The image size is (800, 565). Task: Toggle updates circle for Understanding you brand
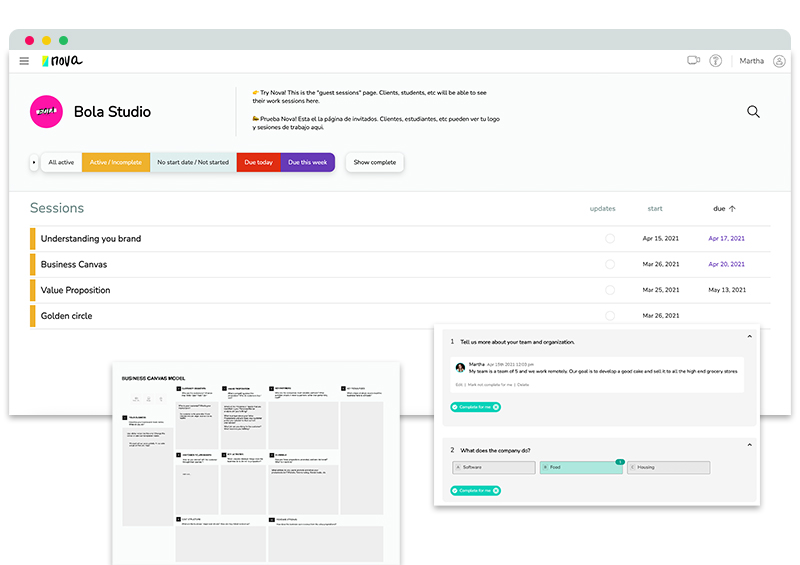[x=610, y=238]
